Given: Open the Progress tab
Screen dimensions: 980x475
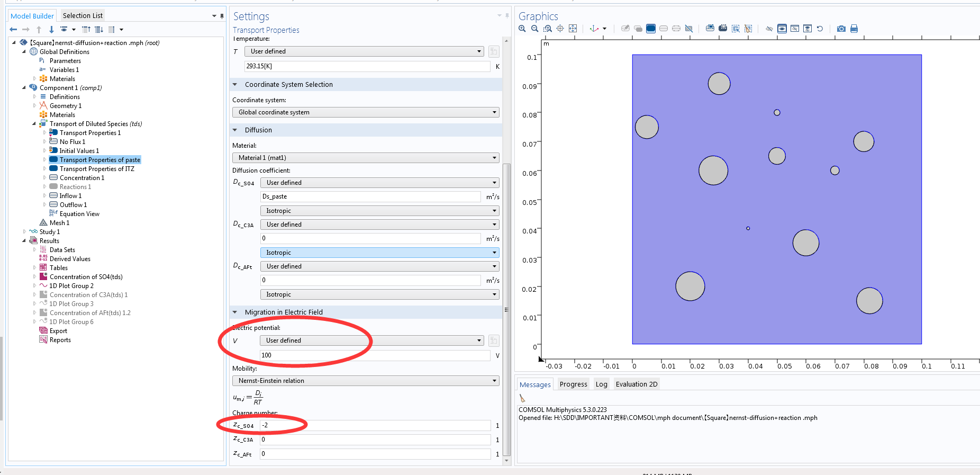Looking at the screenshot, I should pos(573,384).
